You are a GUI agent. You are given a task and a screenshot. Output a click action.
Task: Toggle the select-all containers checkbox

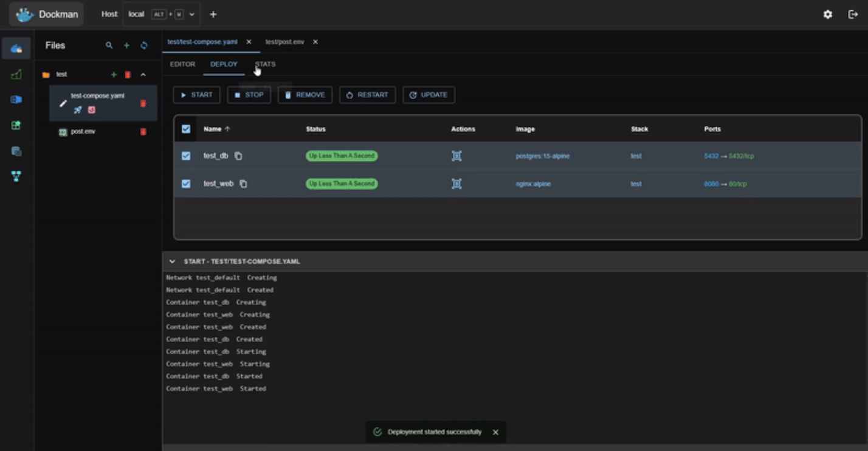[186, 129]
